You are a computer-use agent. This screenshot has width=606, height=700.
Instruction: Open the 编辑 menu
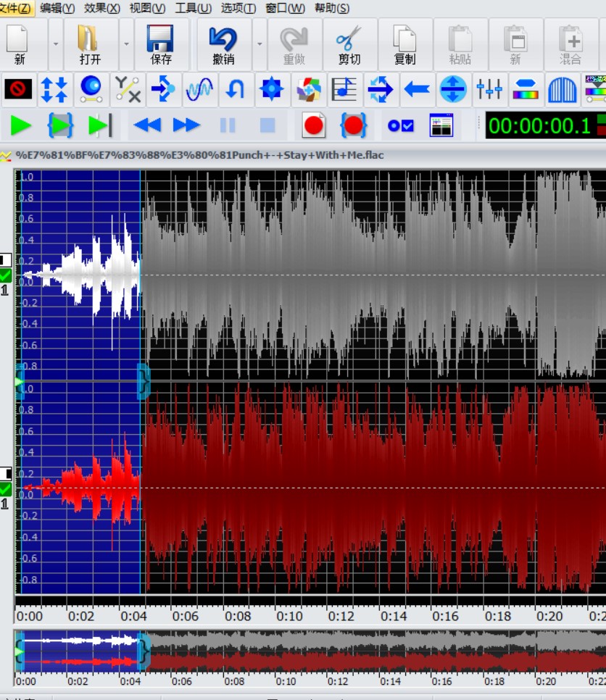(x=57, y=8)
